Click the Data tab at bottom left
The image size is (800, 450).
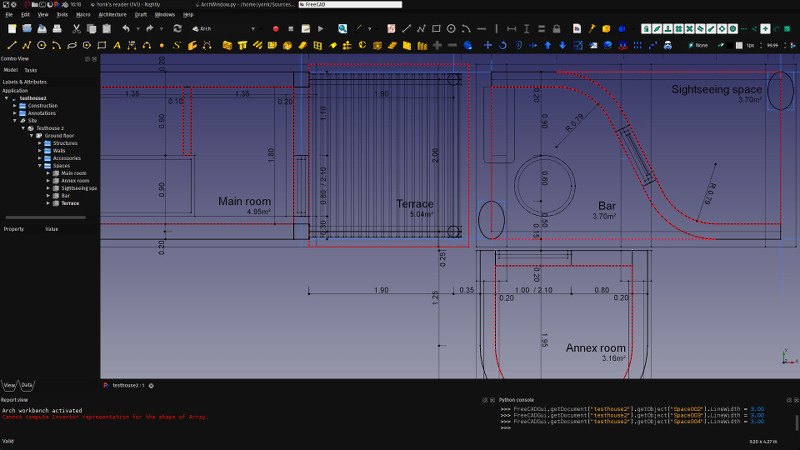pos(27,385)
